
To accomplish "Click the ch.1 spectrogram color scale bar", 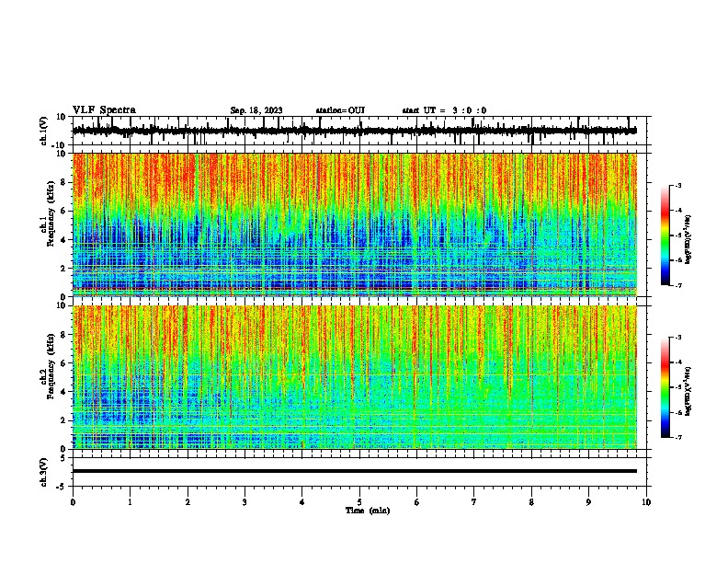I will (x=665, y=236).
